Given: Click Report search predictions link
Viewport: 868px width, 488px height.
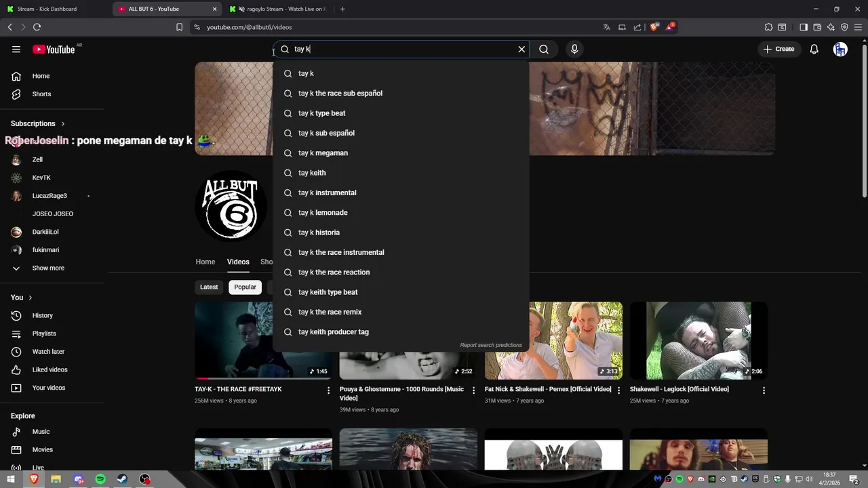Looking at the screenshot, I should 491,345.
